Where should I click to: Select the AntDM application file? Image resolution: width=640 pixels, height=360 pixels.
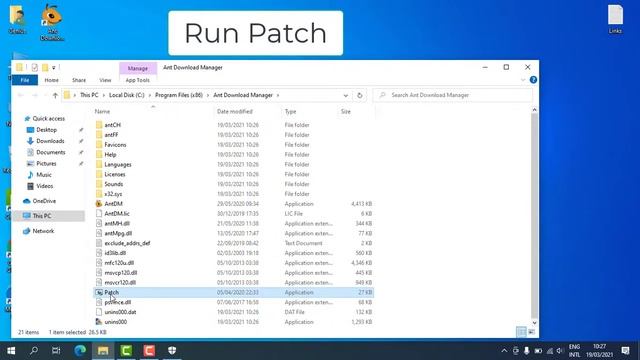[x=113, y=204]
